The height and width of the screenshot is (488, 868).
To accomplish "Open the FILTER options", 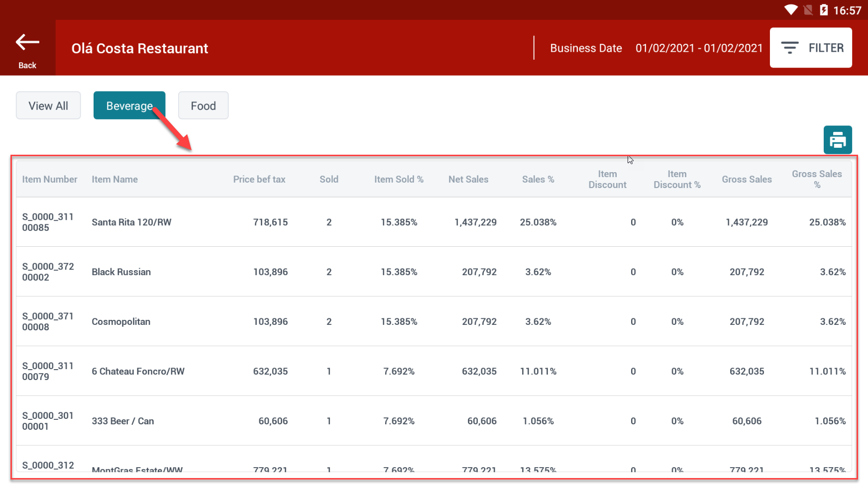I will coord(811,48).
